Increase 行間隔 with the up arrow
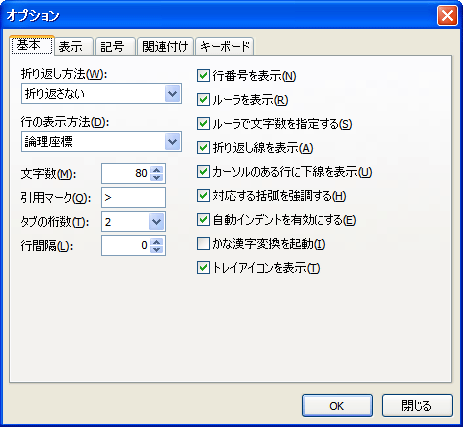The width and height of the screenshot is (463, 427). point(157,242)
